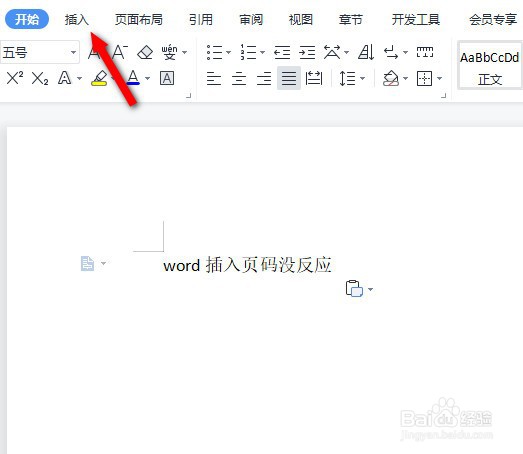Expand the line spacing dropdown arrow
523x454 pixels.
pyautogui.click(x=363, y=78)
